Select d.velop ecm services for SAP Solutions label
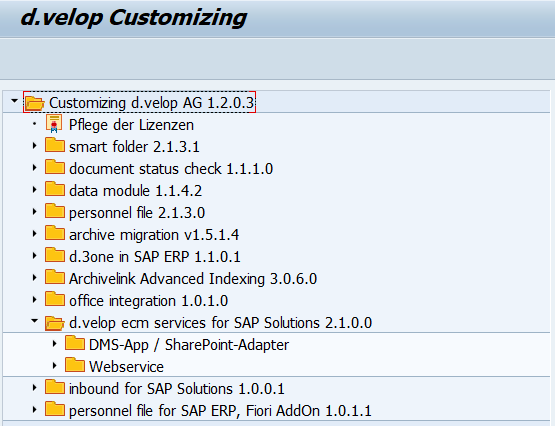The image size is (555, 426). click(x=221, y=323)
